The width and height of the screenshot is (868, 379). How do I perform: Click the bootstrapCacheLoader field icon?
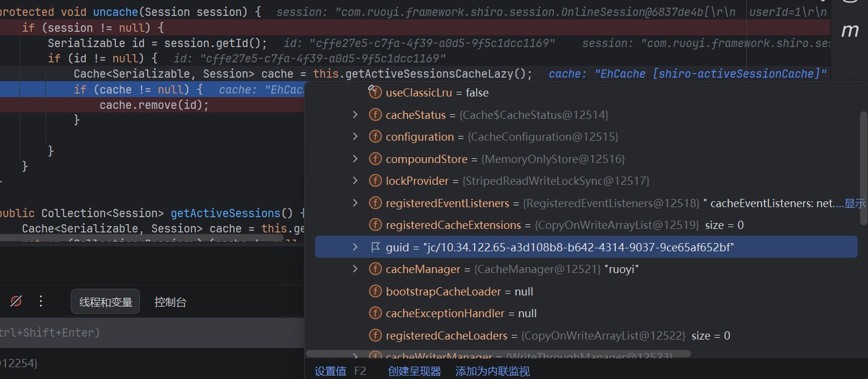coord(375,291)
